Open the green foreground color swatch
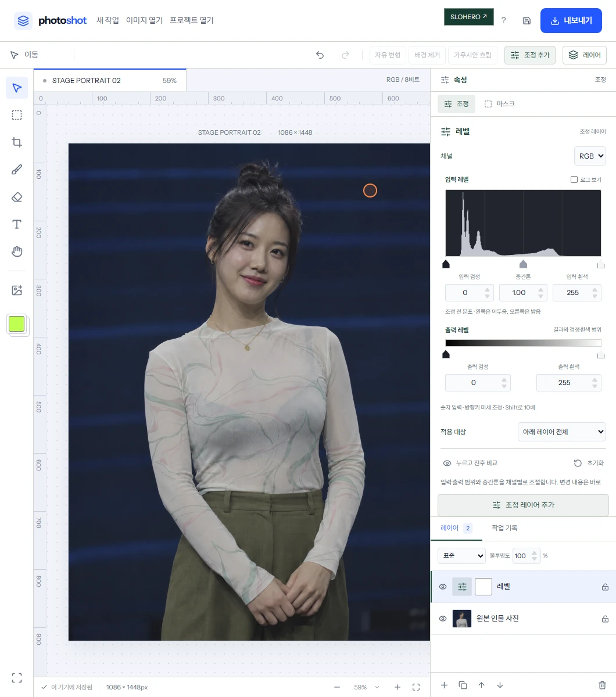This screenshot has height=697, width=616. (x=16, y=324)
